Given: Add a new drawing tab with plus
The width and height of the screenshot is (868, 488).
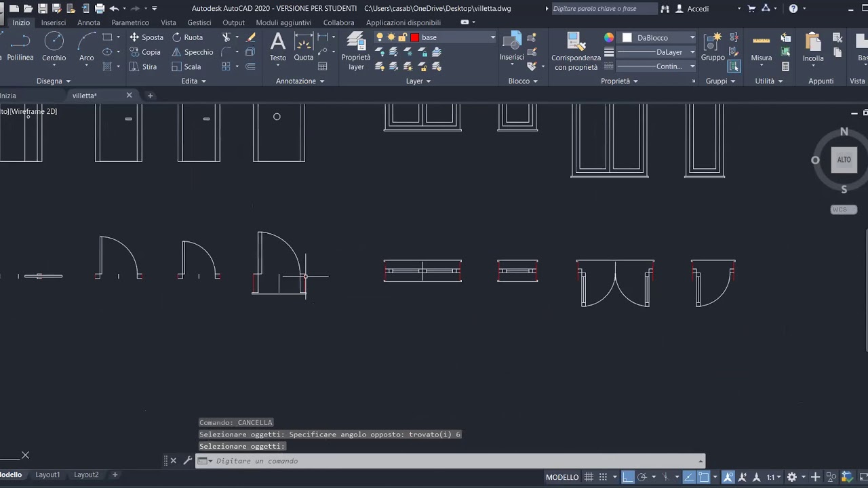Looking at the screenshot, I should tap(151, 96).
